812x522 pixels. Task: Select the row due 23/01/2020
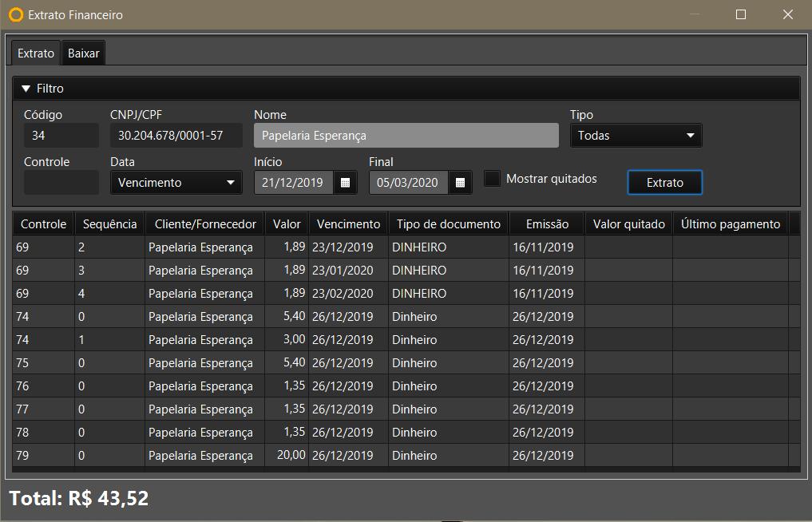pos(406,271)
